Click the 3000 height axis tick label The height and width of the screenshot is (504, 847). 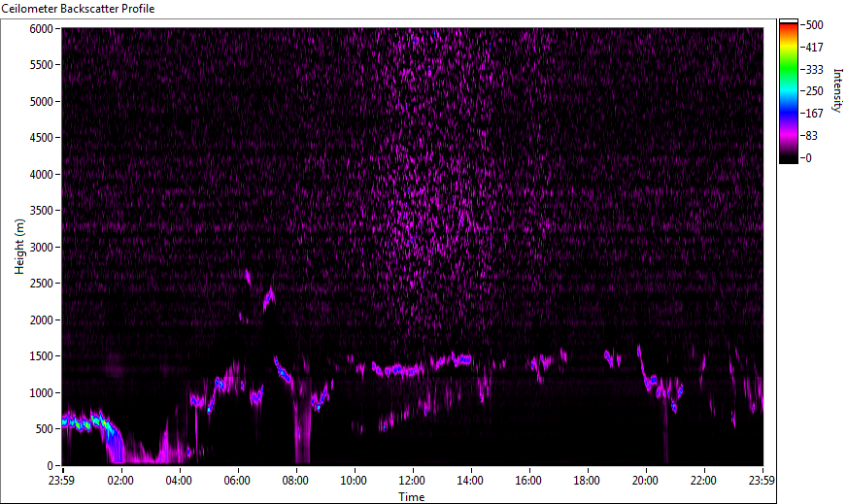point(41,248)
